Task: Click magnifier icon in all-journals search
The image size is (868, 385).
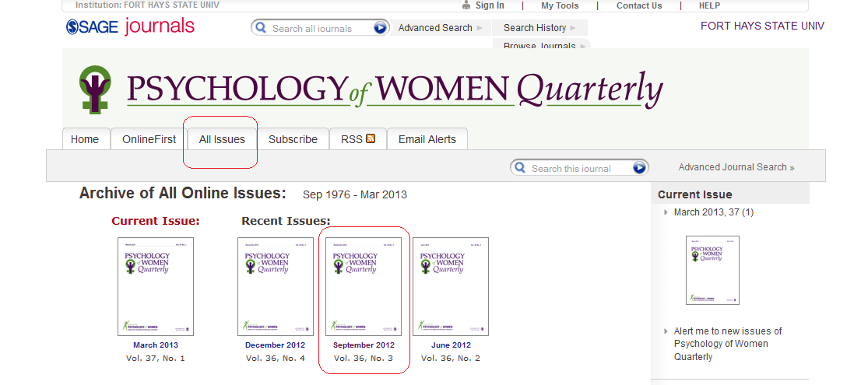Action: pos(261,28)
